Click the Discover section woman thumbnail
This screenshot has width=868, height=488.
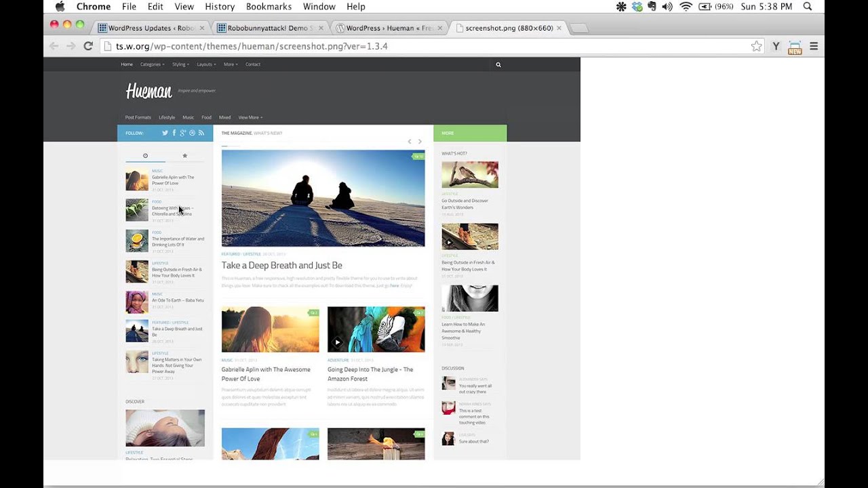(165, 428)
